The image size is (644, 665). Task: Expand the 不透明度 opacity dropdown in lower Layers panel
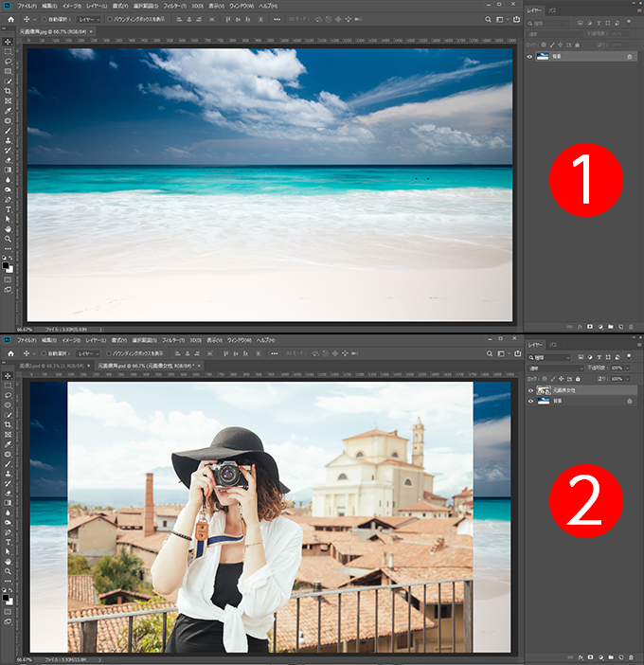(x=629, y=368)
